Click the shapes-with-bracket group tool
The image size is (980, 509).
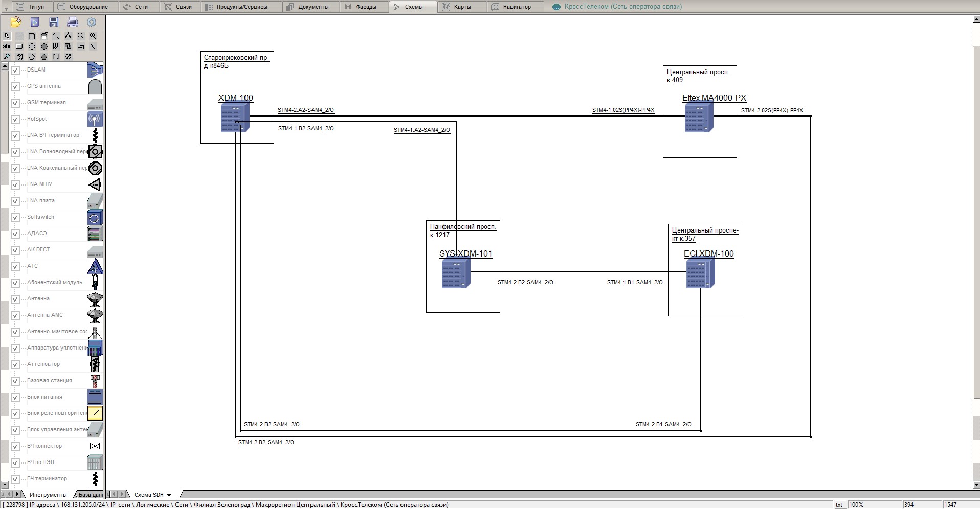(19, 57)
